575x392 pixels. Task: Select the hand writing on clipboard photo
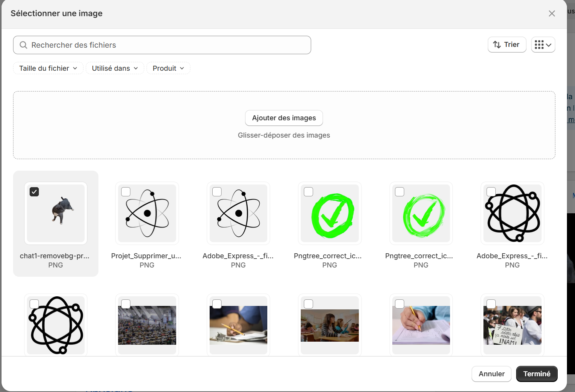238,325
